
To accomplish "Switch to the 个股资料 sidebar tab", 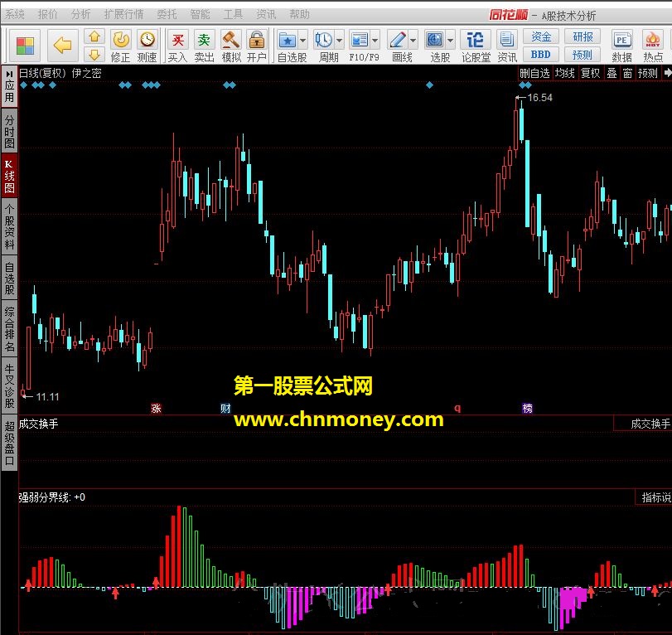I will 9,226.
